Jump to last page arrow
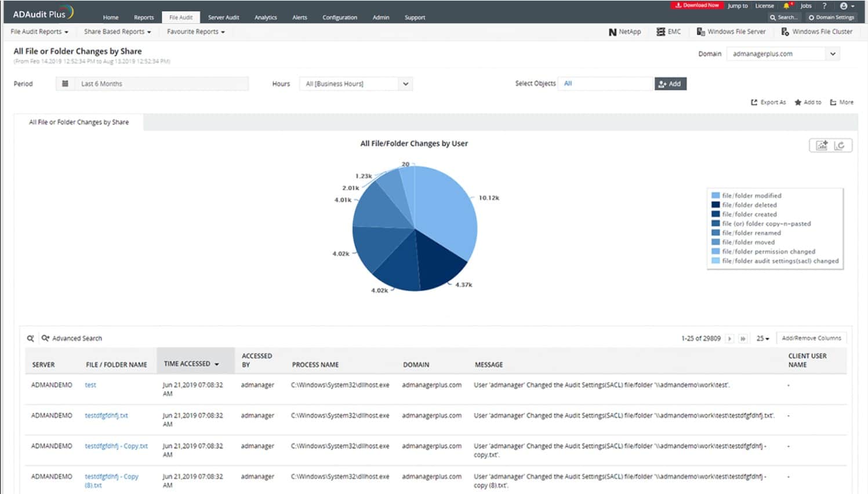Image resolution: width=868 pixels, height=494 pixels. 743,339
